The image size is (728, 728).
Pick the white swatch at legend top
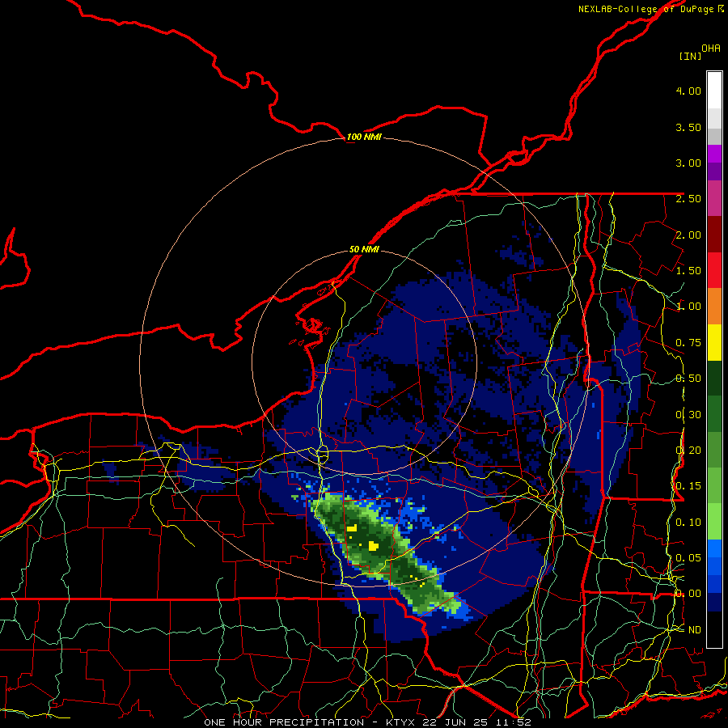coord(714,91)
